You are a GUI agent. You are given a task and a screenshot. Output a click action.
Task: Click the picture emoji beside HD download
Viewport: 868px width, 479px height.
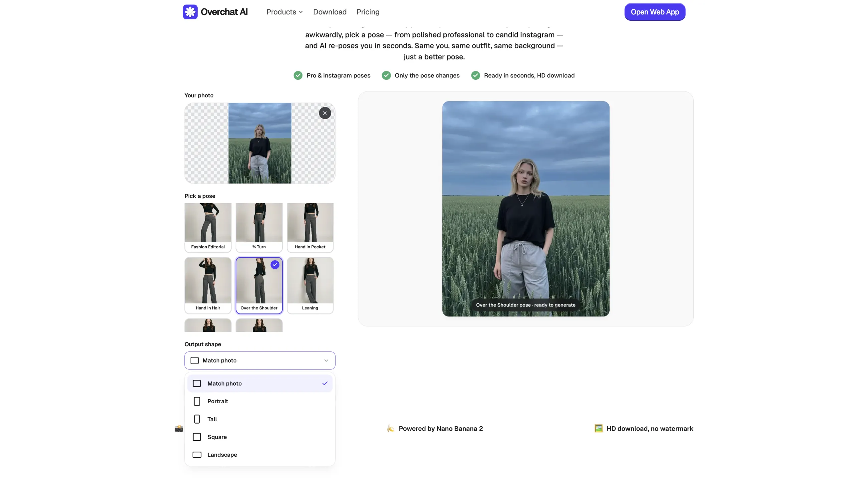[599, 429]
